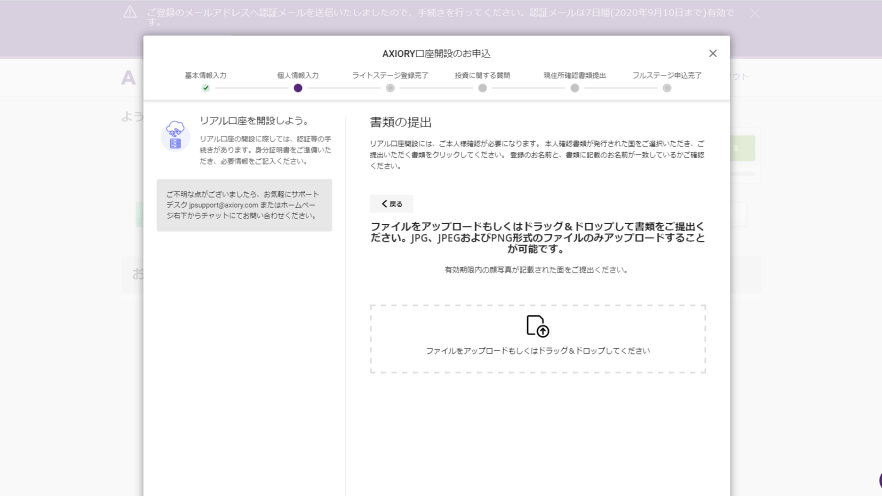Viewport: 882px width, 496px height.
Task: Select the 投資に関する質問 step label
Action: [x=482, y=75]
